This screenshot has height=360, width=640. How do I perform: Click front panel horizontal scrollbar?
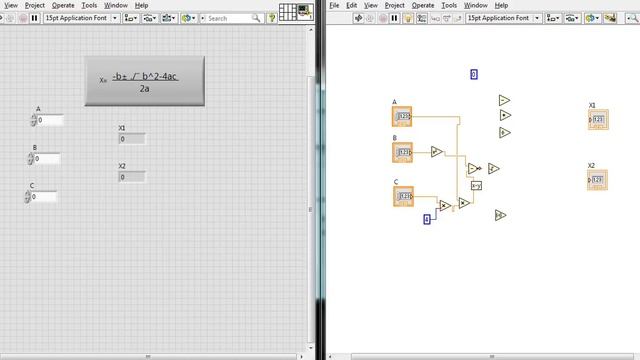[149, 356]
